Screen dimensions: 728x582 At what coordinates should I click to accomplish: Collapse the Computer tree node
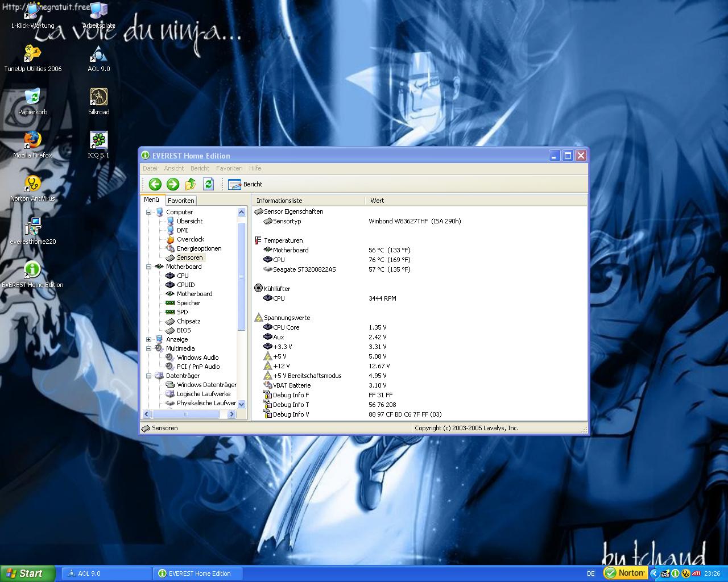(149, 212)
